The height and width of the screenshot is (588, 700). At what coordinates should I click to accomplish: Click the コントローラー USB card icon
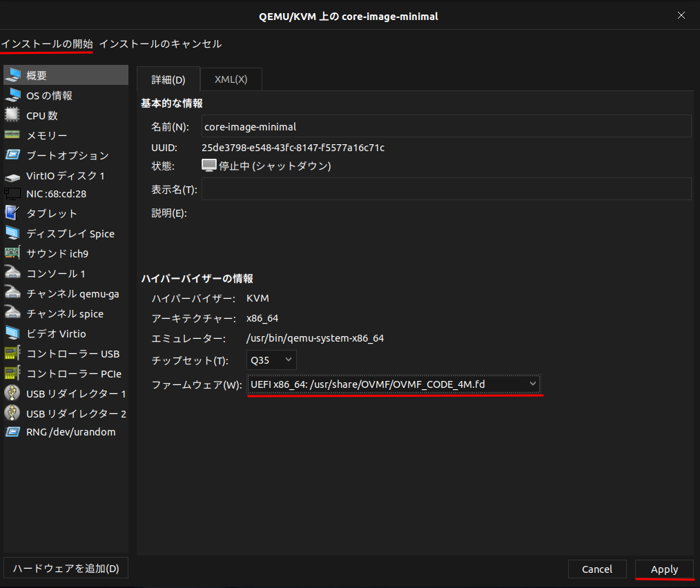pos(12,353)
